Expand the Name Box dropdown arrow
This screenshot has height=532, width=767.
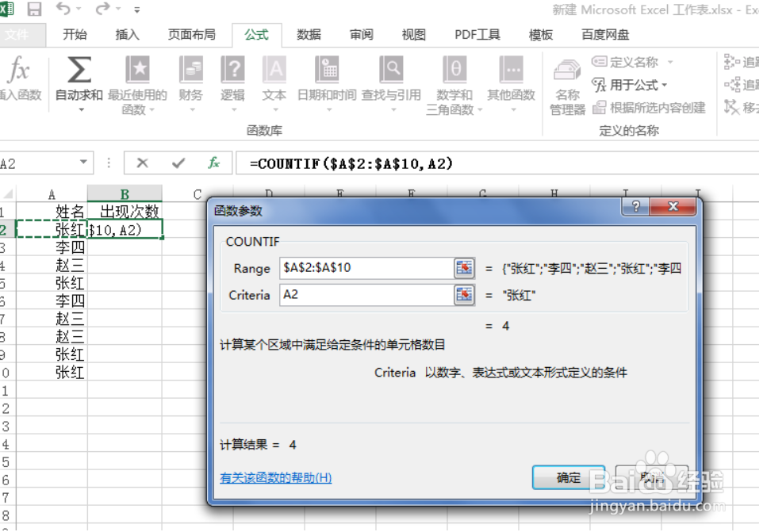click(83, 162)
